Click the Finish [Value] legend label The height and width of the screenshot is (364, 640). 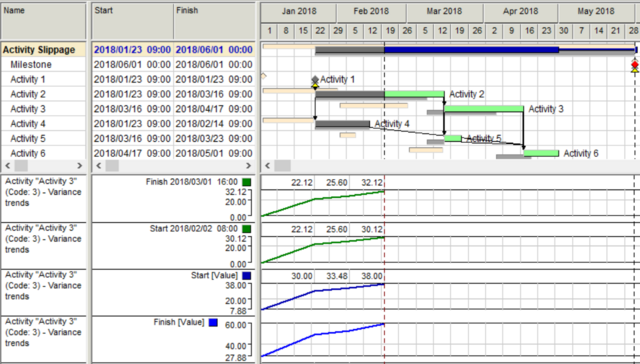pyautogui.click(x=179, y=322)
